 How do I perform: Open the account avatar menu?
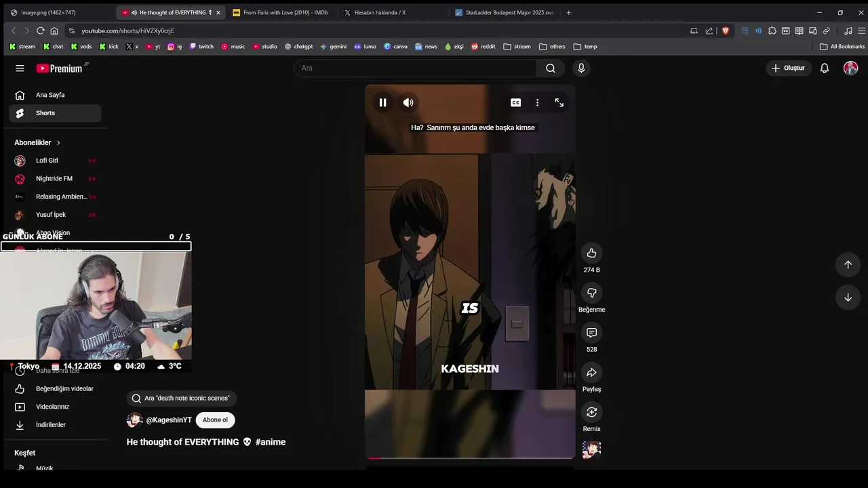[850, 68]
